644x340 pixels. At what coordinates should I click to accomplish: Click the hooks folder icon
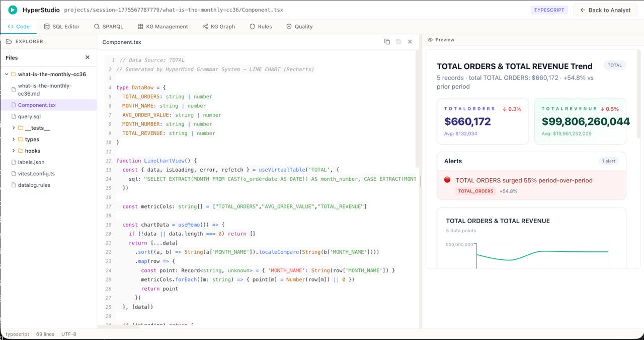coord(21,151)
